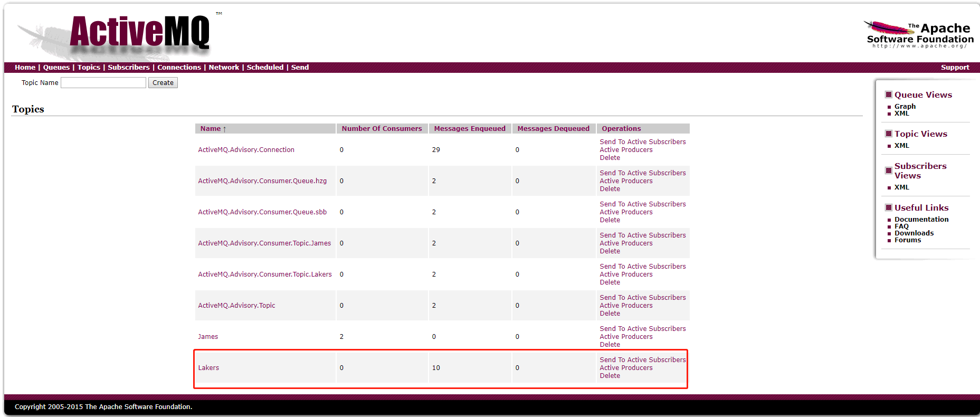Delete the Consumer.Topic.Lakers advisory topic

click(610, 282)
